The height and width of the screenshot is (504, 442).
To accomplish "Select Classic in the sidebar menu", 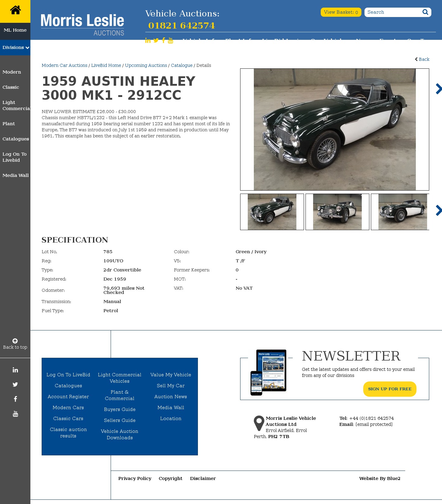I will [11, 87].
